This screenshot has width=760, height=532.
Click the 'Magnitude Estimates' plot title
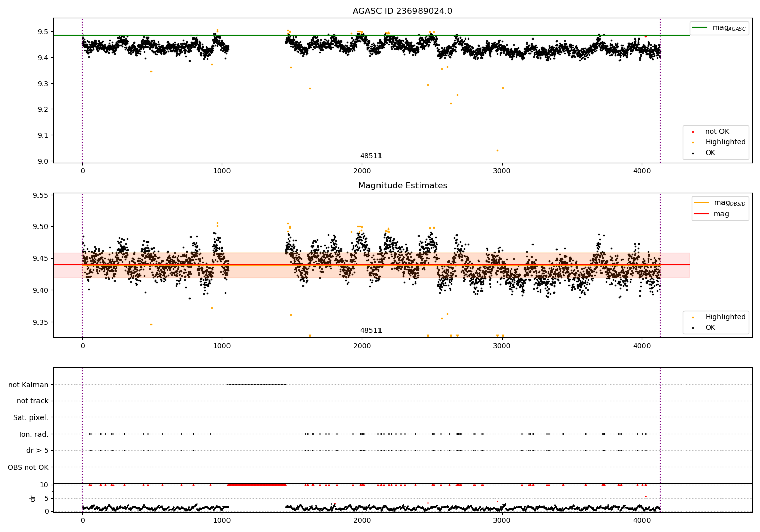coord(402,186)
